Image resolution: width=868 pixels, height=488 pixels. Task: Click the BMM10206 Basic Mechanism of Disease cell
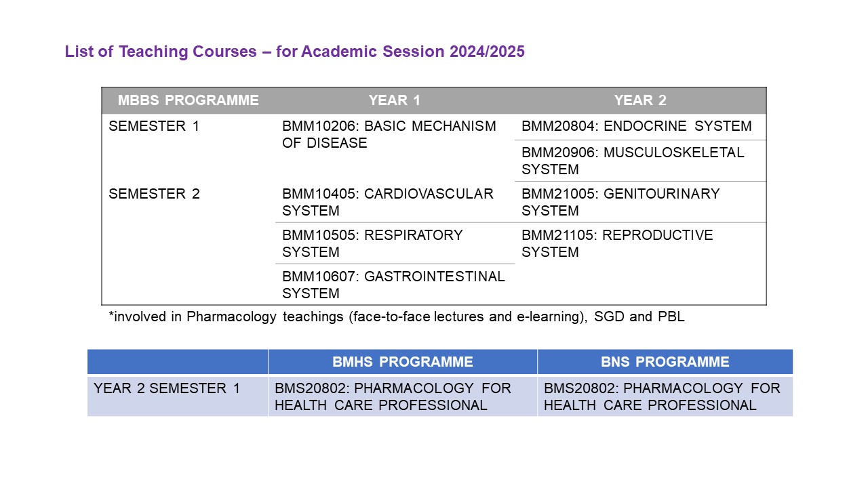click(x=395, y=147)
